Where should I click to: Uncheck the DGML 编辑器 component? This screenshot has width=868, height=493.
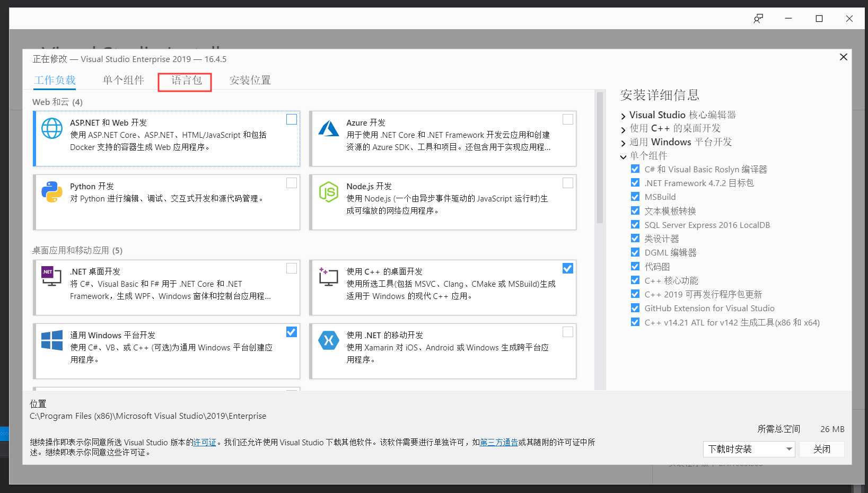[x=635, y=252]
